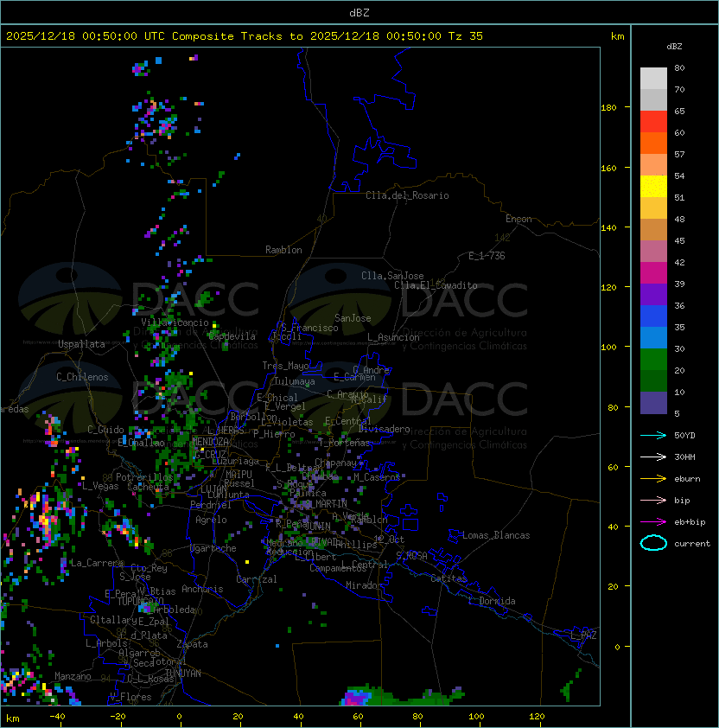Click the -40 tick on horizontal km axis
Viewport: 719px width, 728px height.
[58, 717]
